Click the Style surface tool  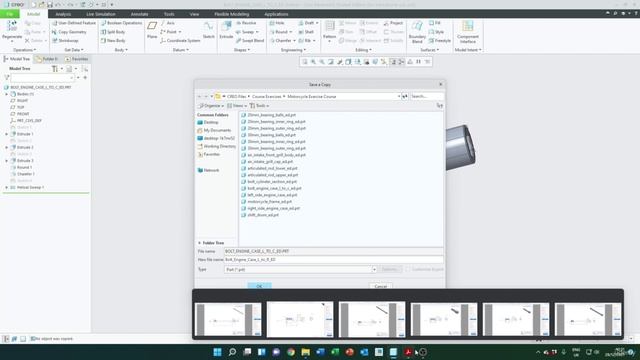(x=436, y=32)
